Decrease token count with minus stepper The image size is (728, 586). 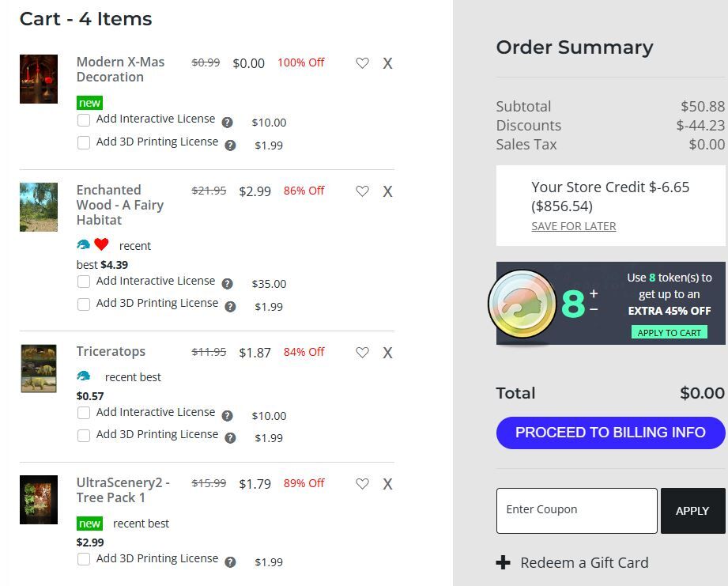click(x=594, y=309)
